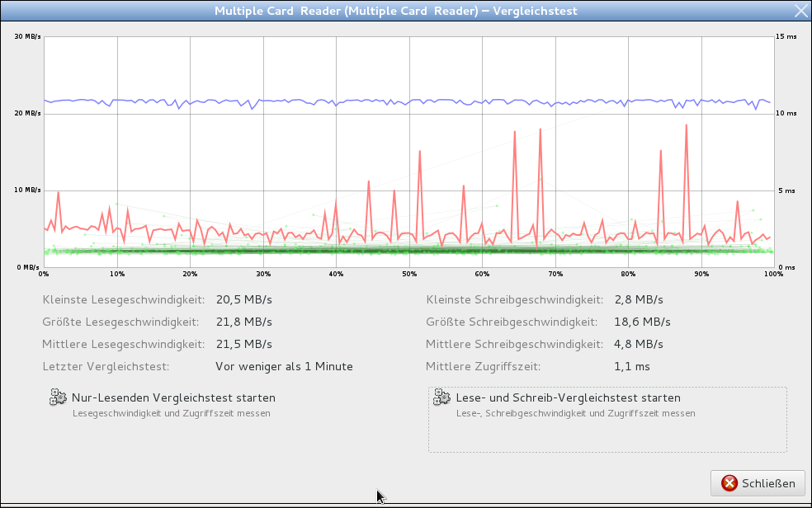Click the 15 ms axis label

point(786,36)
